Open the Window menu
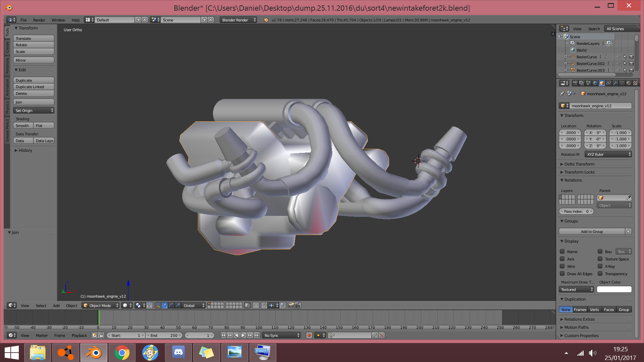644x362 pixels. click(58, 20)
